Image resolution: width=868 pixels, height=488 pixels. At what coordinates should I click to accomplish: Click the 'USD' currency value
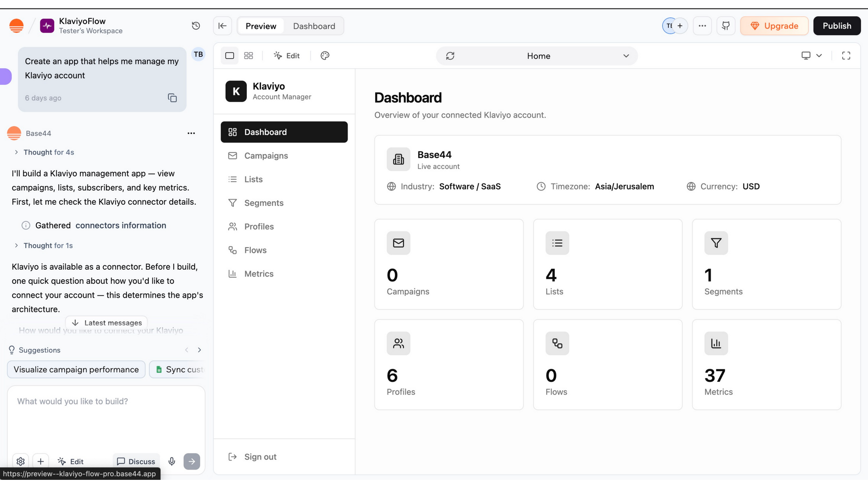[751, 187]
